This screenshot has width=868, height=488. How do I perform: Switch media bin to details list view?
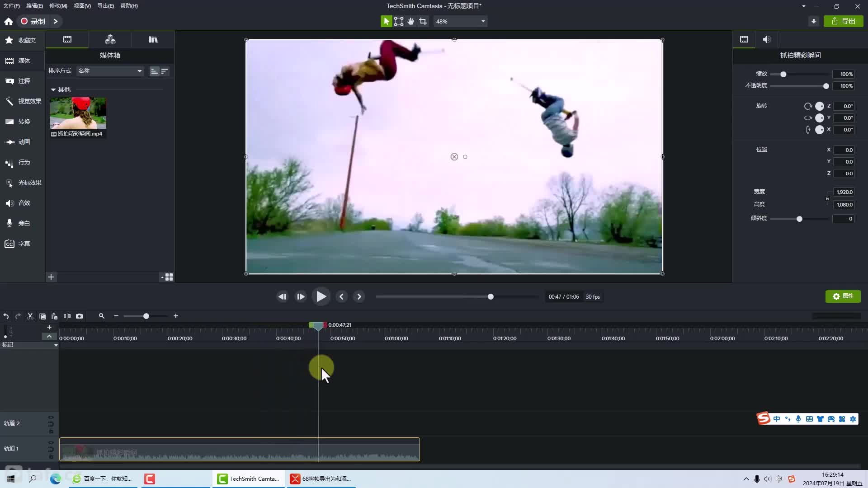pyautogui.click(x=154, y=71)
